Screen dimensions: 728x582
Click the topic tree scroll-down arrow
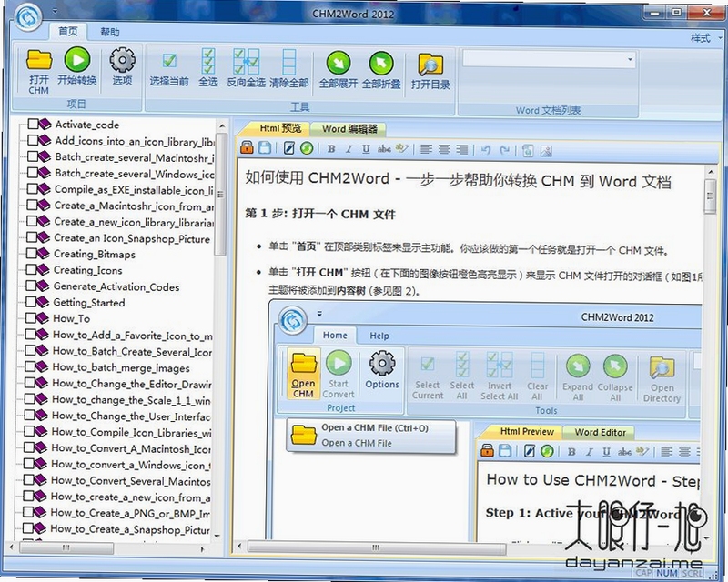[217, 536]
